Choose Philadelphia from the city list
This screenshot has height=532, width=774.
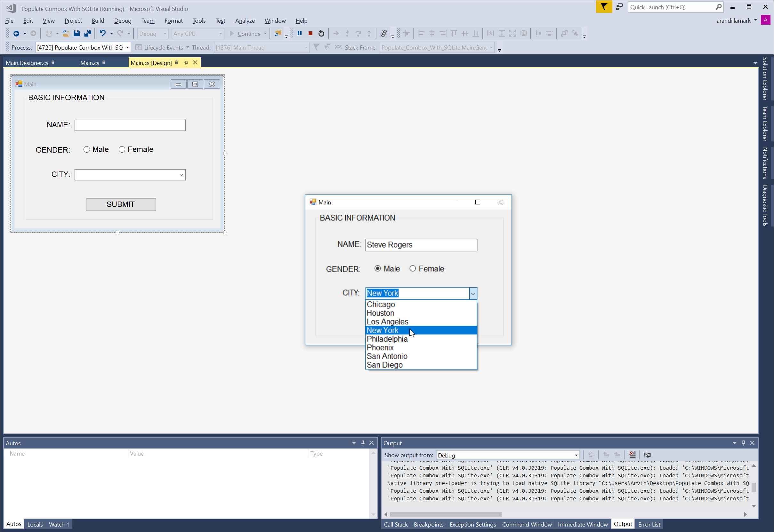click(x=421, y=339)
